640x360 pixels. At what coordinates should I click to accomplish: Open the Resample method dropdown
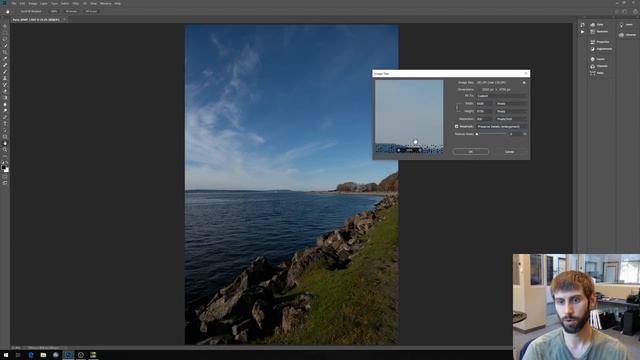pyautogui.click(x=501, y=127)
